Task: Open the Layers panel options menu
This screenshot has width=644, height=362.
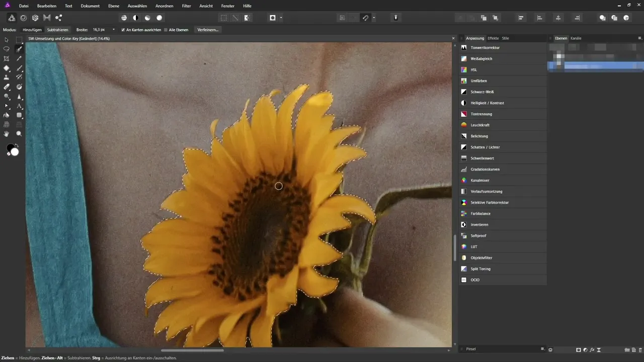Action: (639, 38)
